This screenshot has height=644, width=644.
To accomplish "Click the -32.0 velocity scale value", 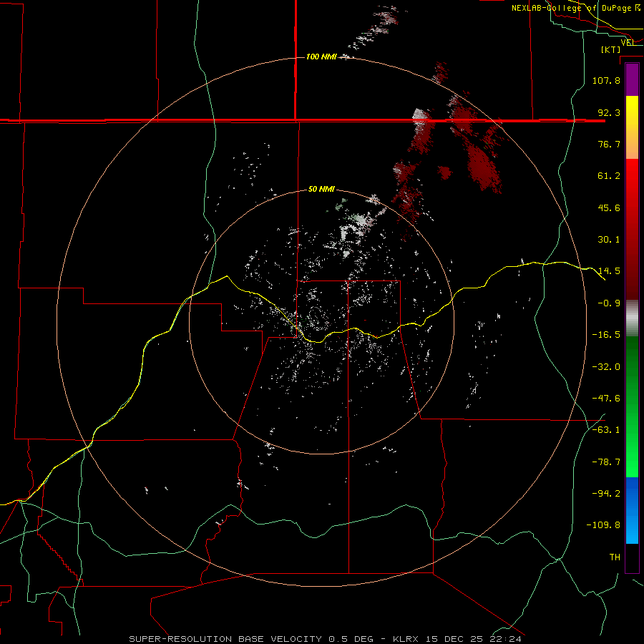I will pyautogui.click(x=606, y=367).
